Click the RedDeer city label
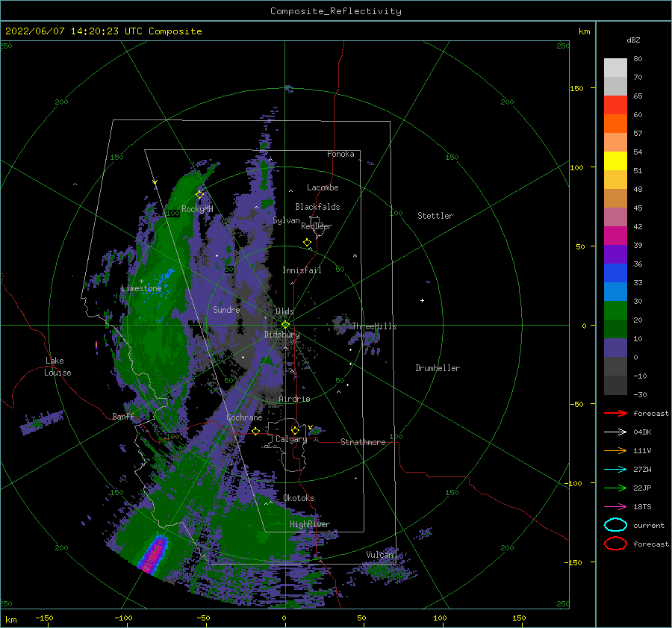672x628 pixels. pos(317,226)
